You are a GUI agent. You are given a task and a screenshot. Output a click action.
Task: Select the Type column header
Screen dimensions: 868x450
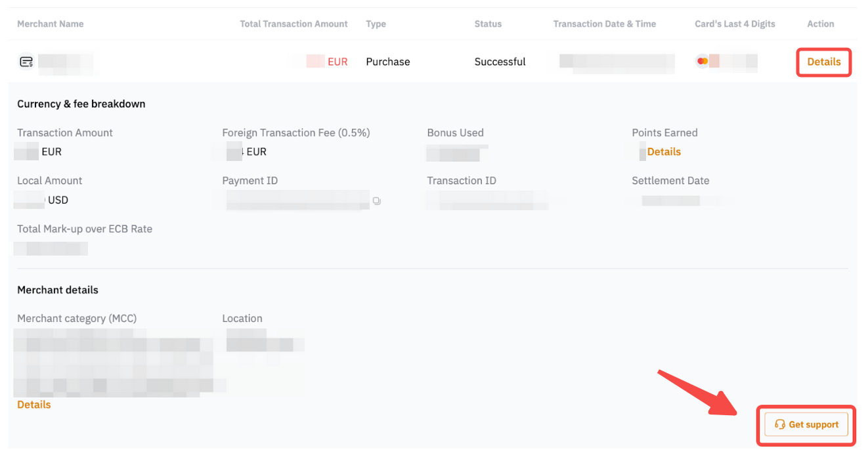click(376, 24)
